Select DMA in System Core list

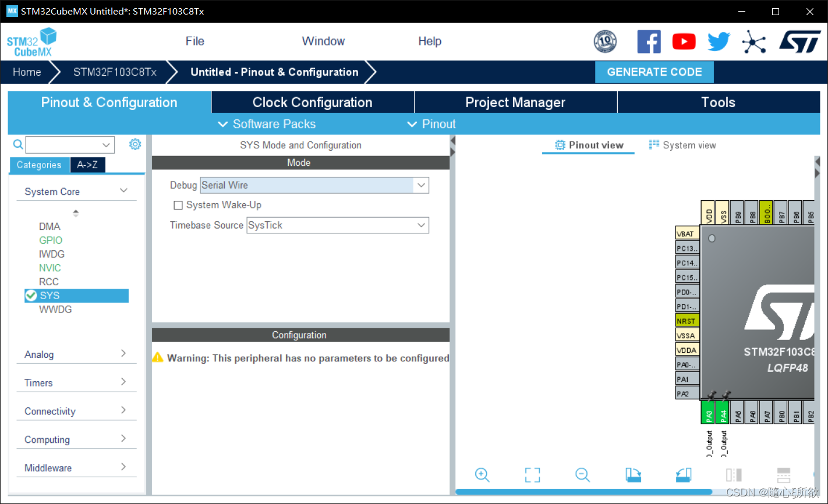[x=49, y=226]
